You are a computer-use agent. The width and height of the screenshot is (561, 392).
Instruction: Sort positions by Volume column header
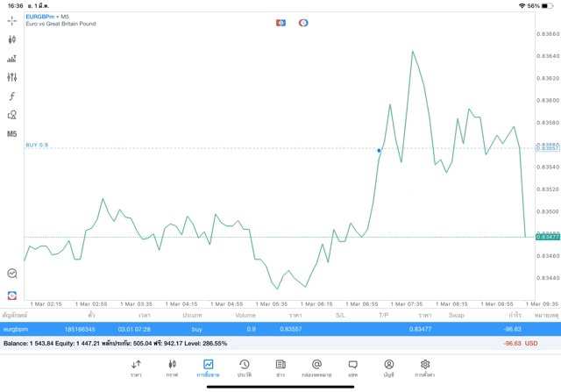point(245,315)
